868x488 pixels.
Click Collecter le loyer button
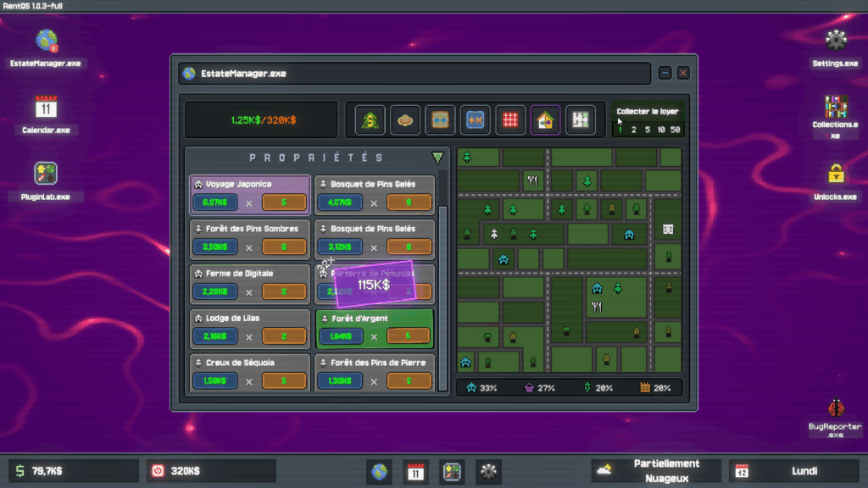(647, 111)
